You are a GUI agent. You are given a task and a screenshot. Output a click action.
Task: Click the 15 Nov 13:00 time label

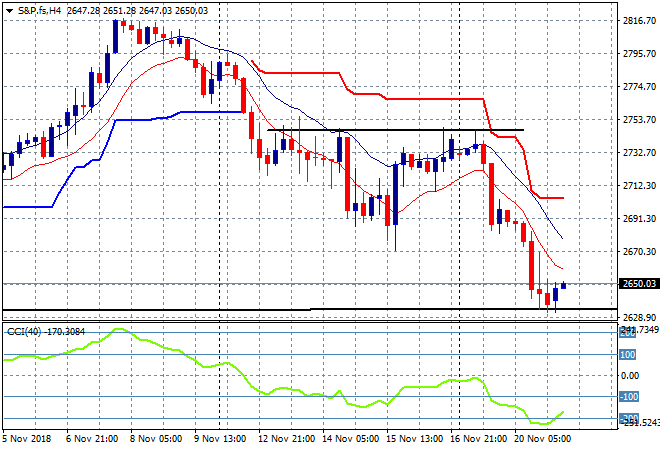pyautogui.click(x=414, y=439)
